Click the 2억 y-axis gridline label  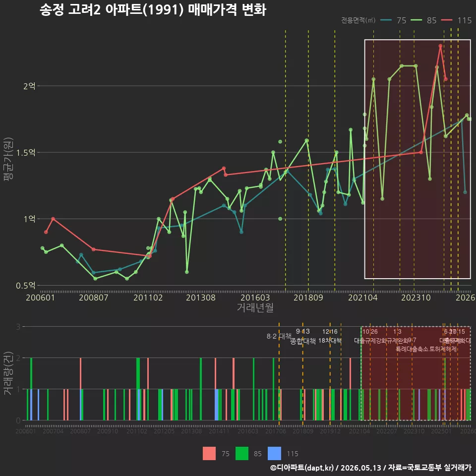pyautogui.click(x=29, y=86)
